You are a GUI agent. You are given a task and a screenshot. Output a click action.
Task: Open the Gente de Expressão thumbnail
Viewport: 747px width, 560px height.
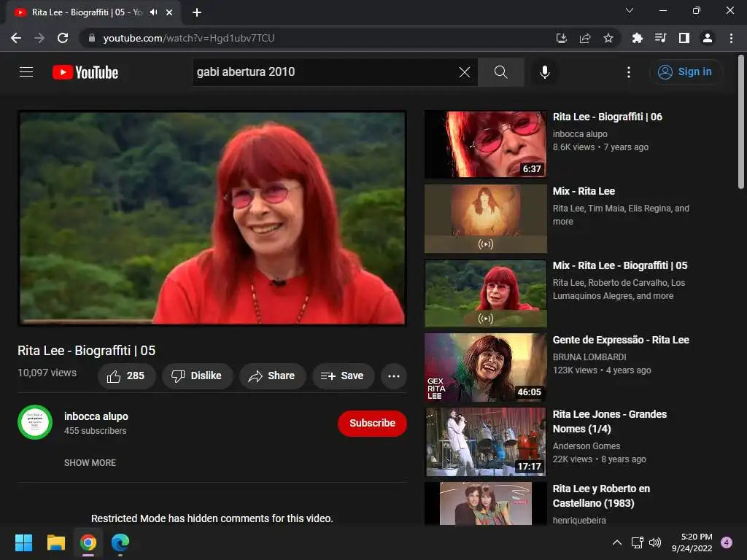(x=485, y=367)
